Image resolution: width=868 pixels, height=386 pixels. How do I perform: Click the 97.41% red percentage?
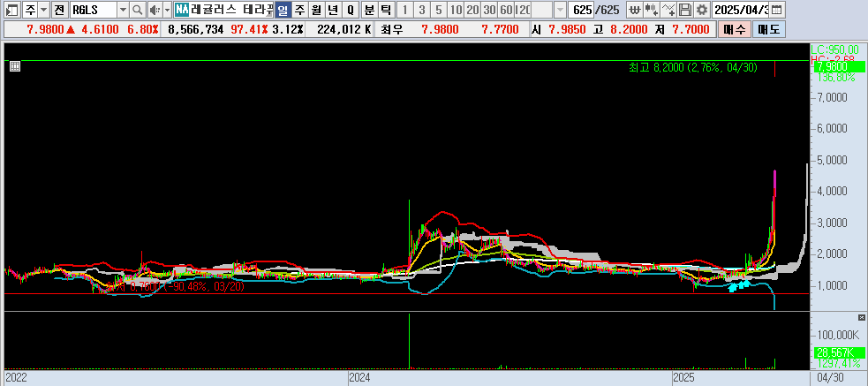[x=248, y=29]
